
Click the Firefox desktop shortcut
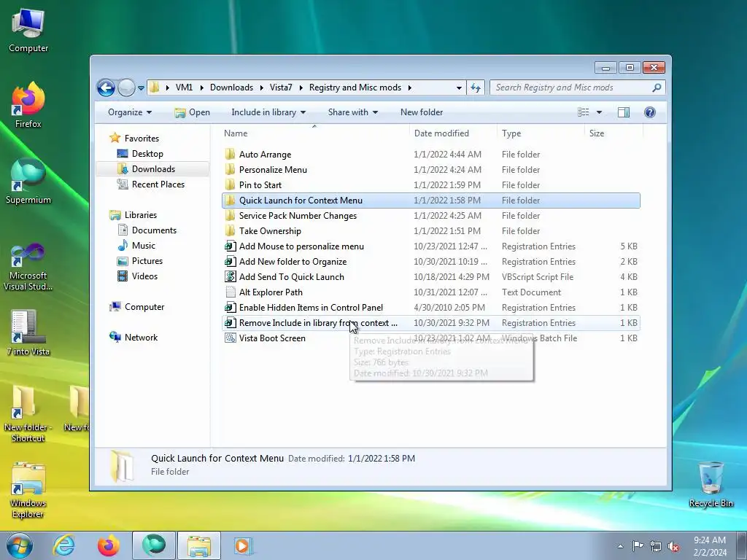[x=28, y=105]
